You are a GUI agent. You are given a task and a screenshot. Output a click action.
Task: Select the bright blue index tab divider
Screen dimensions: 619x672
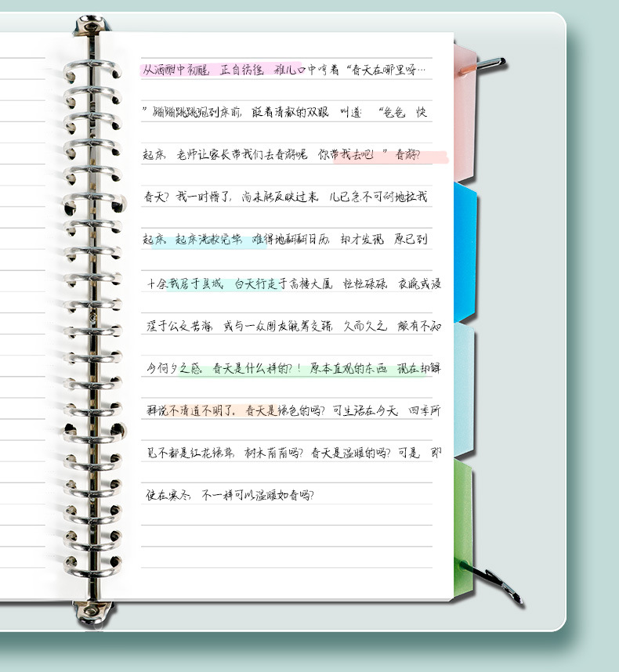click(x=465, y=253)
